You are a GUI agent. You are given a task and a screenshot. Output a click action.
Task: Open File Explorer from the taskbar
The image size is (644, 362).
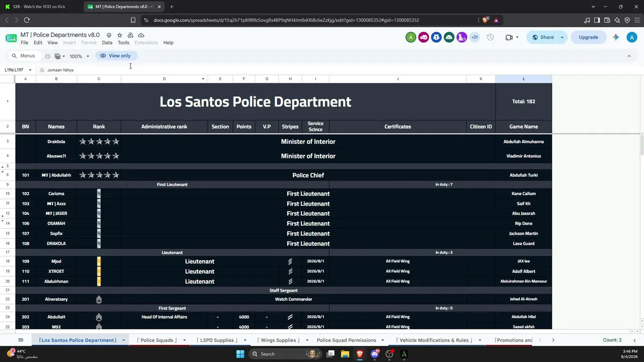(345, 354)
